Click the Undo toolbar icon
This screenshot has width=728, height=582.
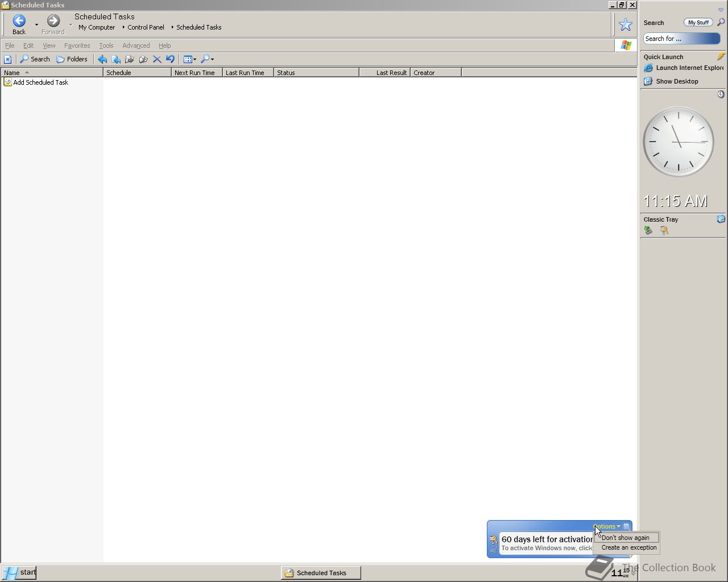click(170, 59)
